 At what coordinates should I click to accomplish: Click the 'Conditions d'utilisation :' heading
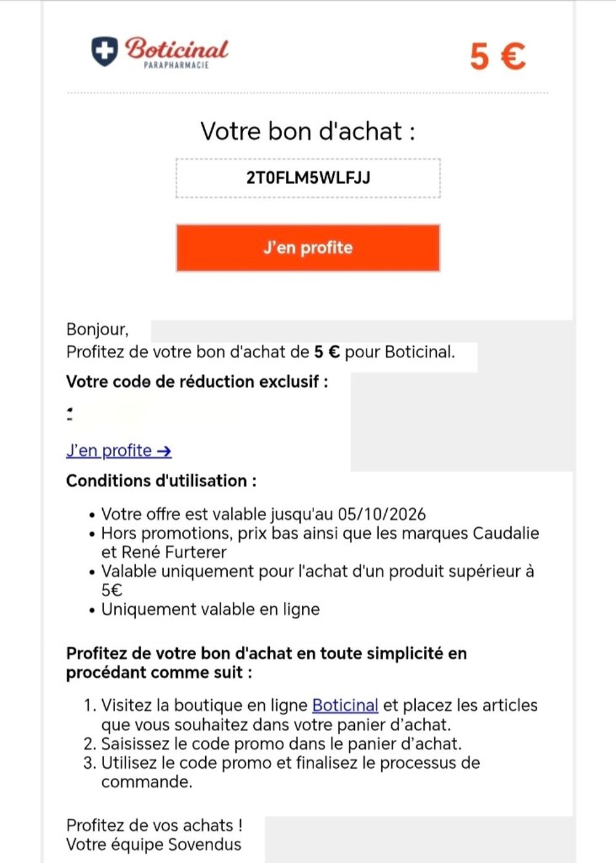pos(161,480)
